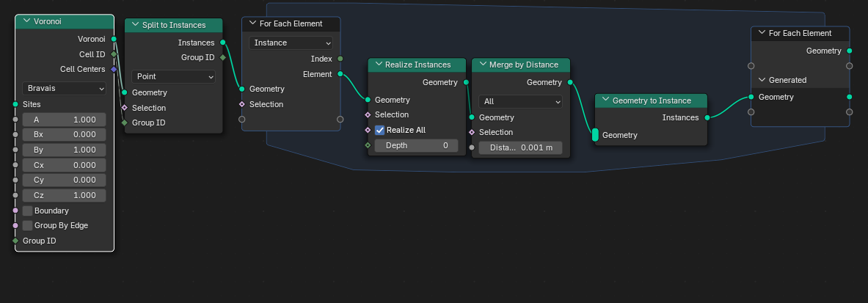
Task: Click the Cx value field
Action: 65,165
